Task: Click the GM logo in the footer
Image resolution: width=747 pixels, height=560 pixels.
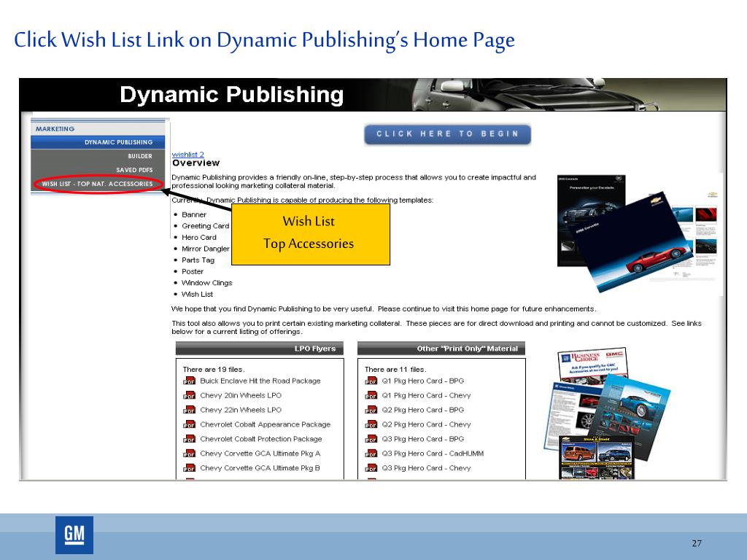Action: pyautogui.click(x=74, y=534)
